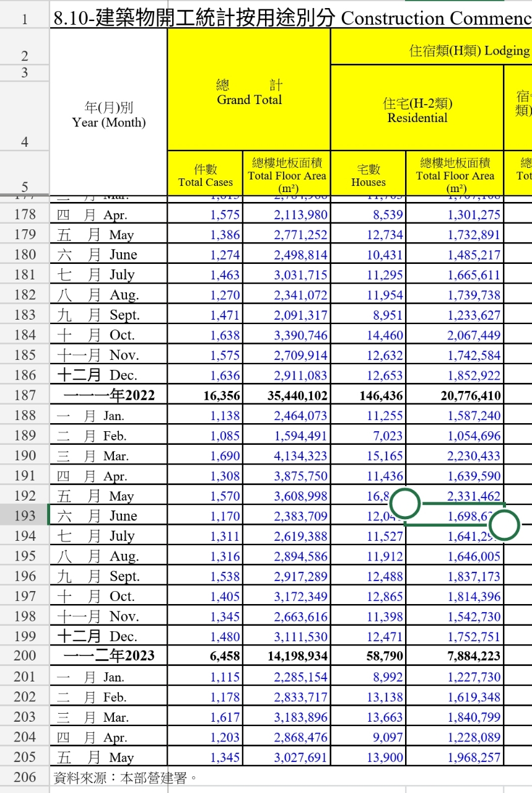Tap the cell with value 1,115
The height and width of the screenshot is (793, 532).
(x=205, y=677)
